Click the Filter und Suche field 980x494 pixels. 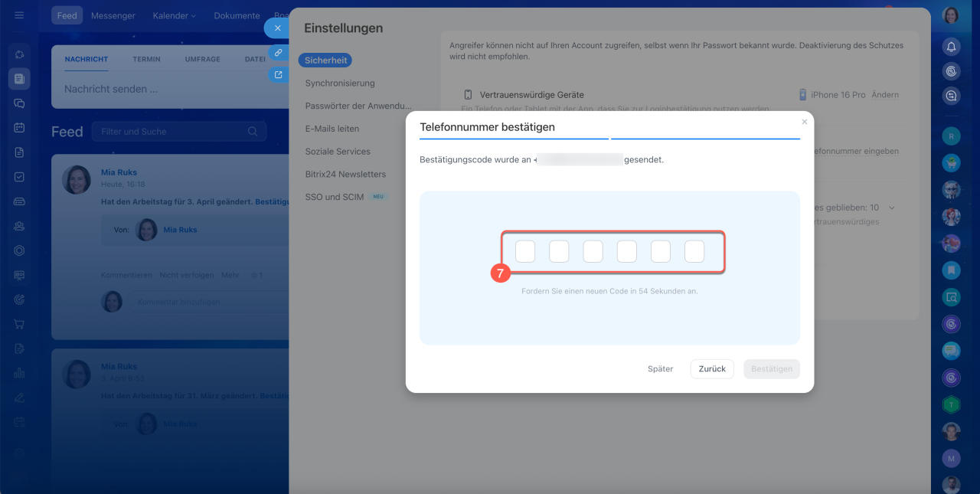178,132
